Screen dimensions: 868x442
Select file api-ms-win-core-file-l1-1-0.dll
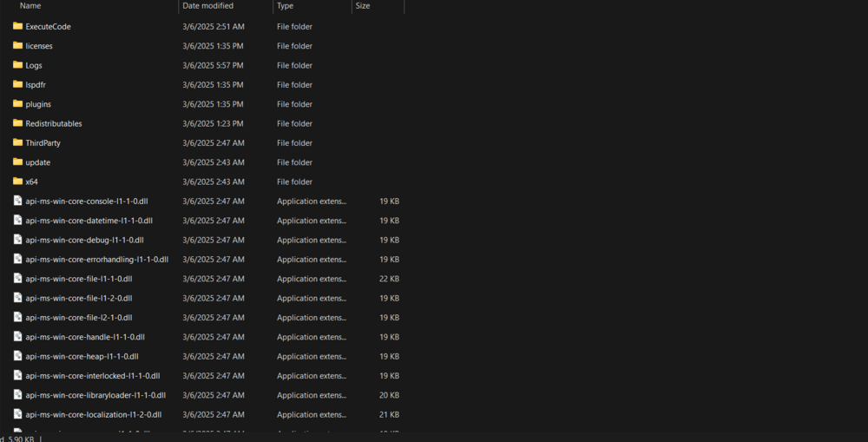[x=79, y=279]
